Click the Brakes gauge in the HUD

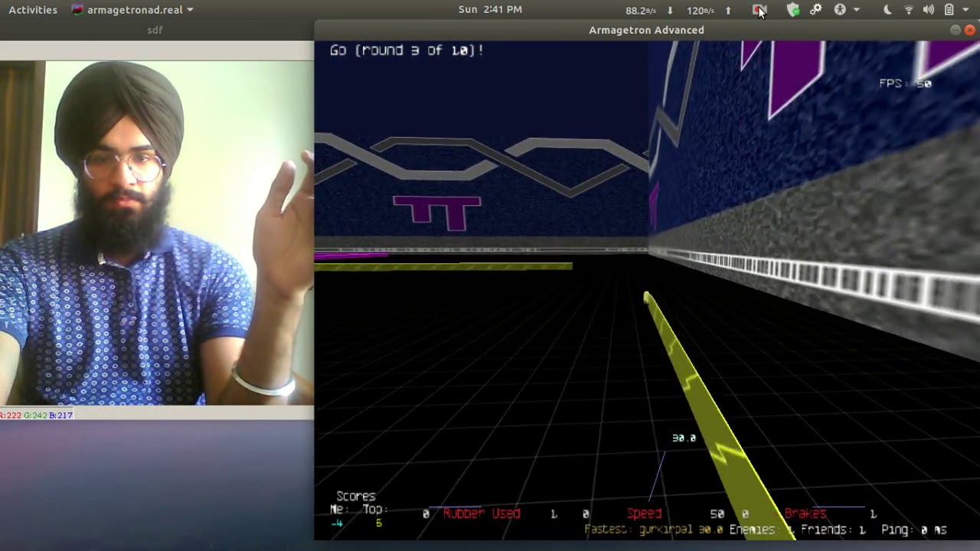[805, 514]
